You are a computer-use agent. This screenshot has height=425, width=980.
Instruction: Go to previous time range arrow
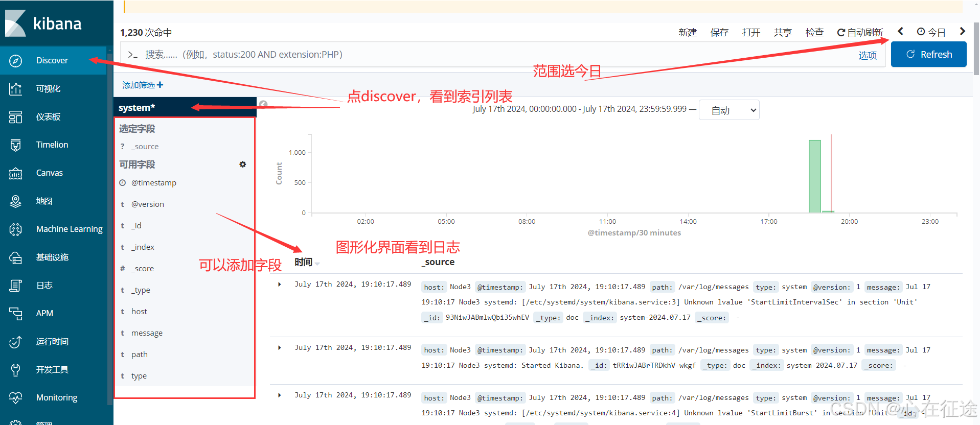click(x=901, y=31)
